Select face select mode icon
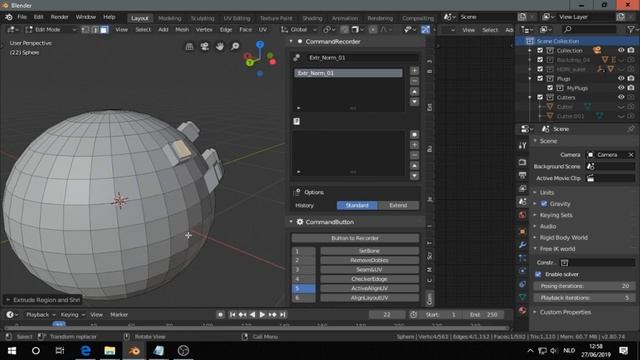 (104, 29)
